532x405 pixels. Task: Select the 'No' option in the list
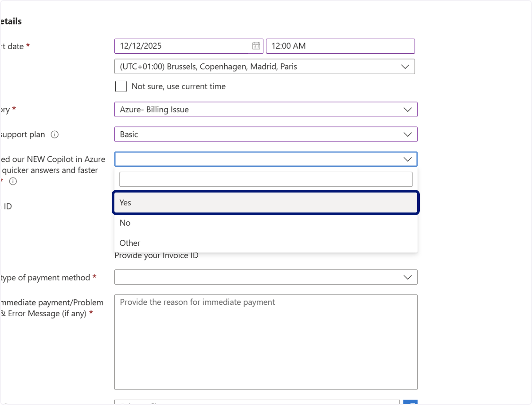click(266, 223)
